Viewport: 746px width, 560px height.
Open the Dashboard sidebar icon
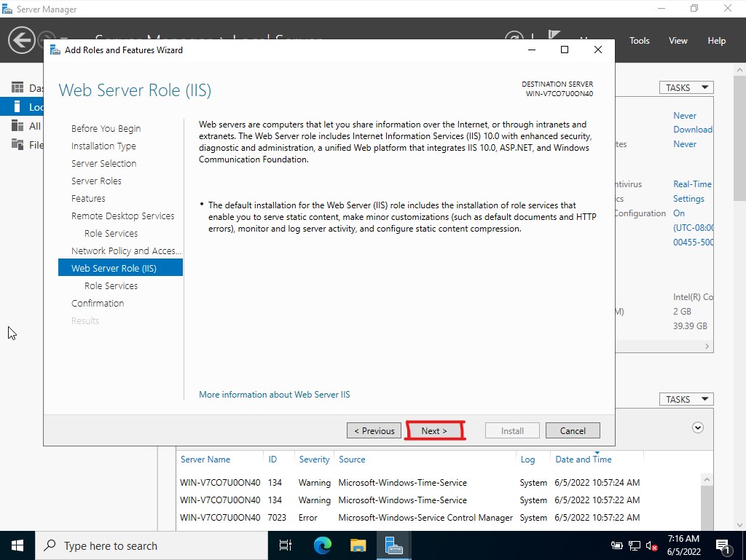tap(17, 87)
